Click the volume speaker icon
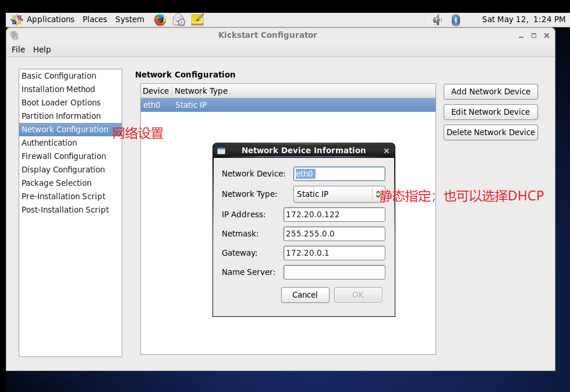 point(437,20)
